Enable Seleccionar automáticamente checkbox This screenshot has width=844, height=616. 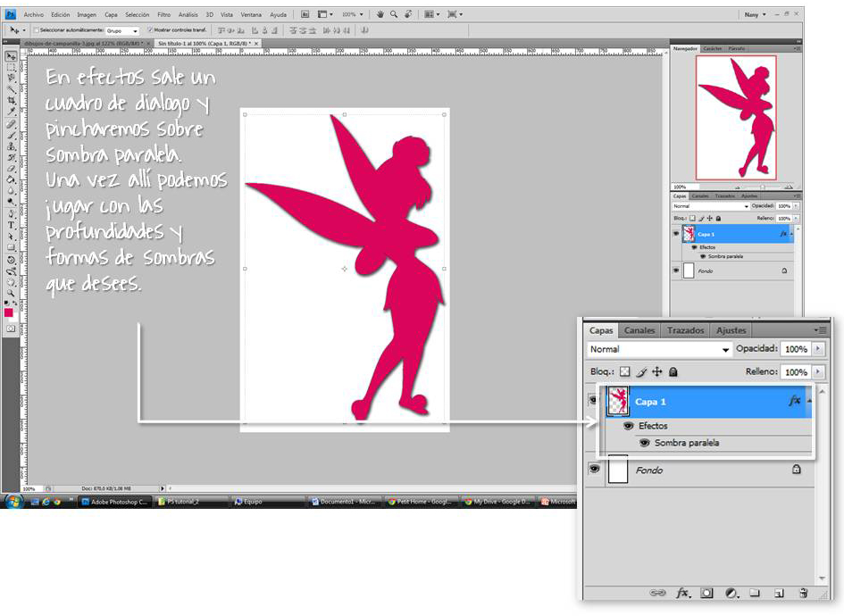37,30
